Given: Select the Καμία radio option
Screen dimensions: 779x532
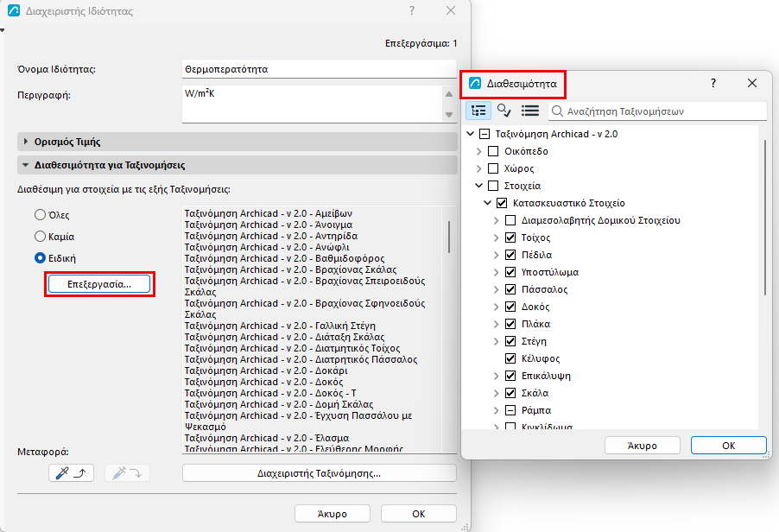Looking at the screenshot, I should pyautogui.click(x=41, y=236).
